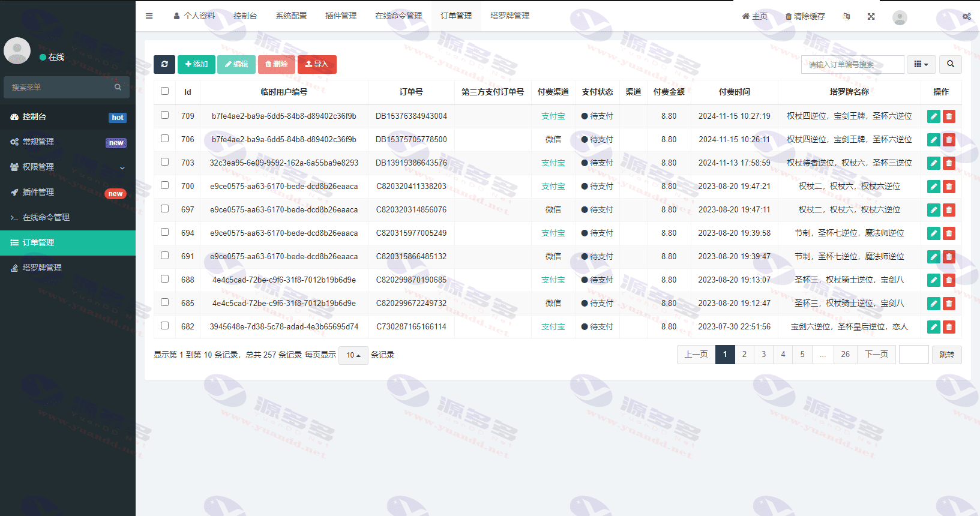Delete order row 688 with trash icon
This screenshot has width=980, height=516.
click(949, 280)
